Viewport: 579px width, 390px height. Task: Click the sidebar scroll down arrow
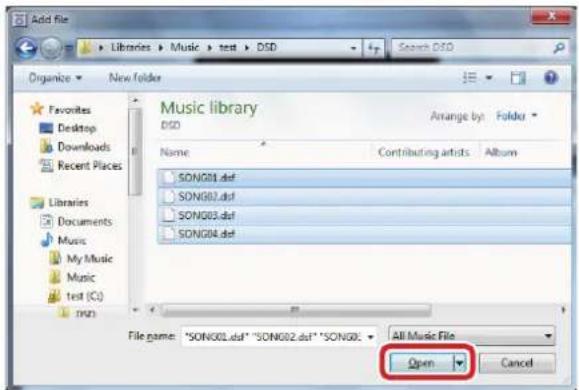point(135,310)
